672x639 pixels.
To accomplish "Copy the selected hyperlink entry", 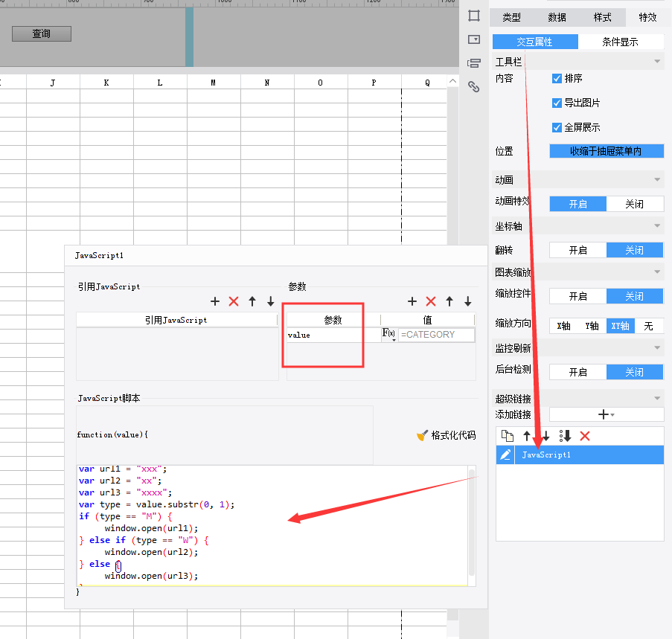I will pos(507,436).
